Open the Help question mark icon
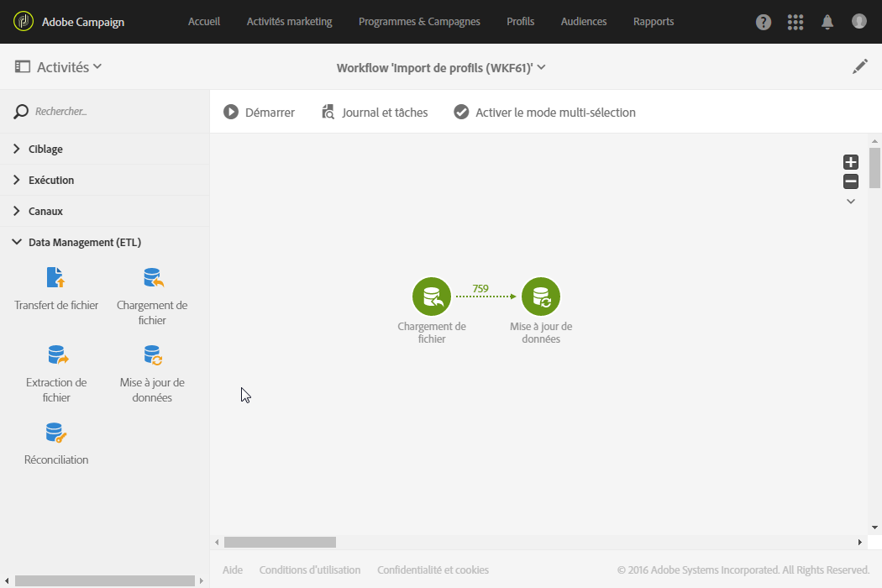The height and width of the screenshot is (588, 882). pyautogui.click(x=764, y=22)
